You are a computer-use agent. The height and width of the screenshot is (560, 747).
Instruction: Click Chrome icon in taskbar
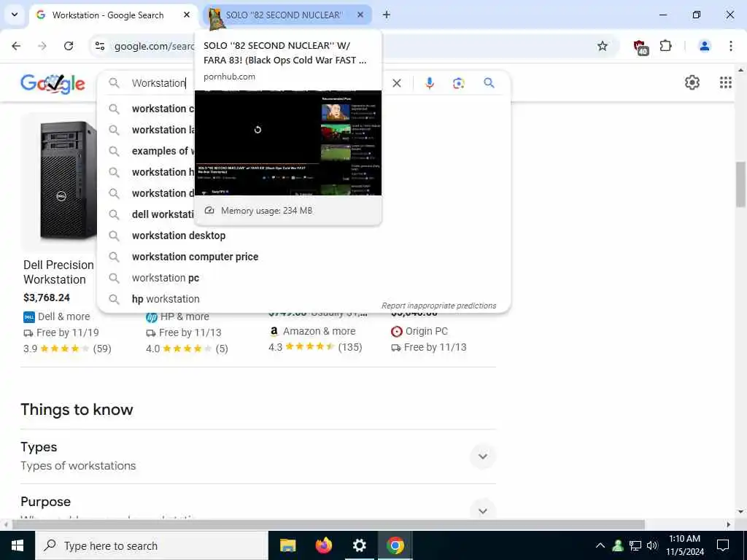point(395,545)
